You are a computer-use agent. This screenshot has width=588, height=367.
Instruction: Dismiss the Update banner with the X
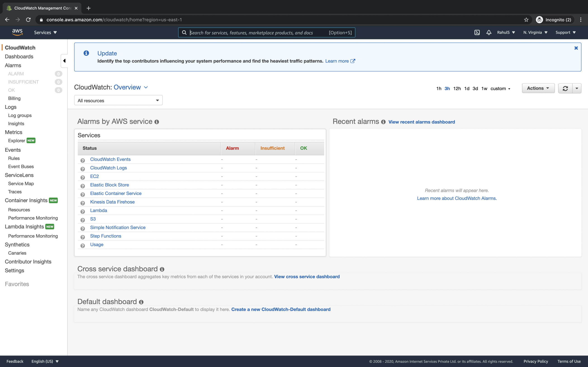tap(576, 48)
